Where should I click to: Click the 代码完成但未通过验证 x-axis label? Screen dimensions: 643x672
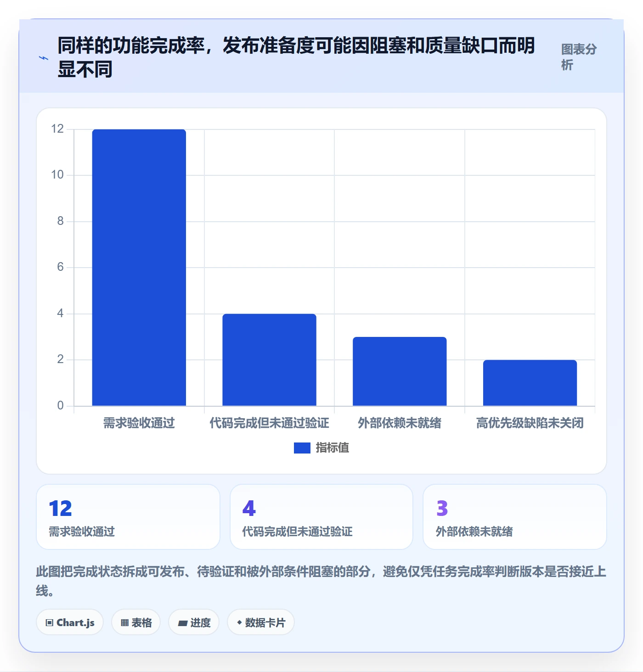click(270, 423)
